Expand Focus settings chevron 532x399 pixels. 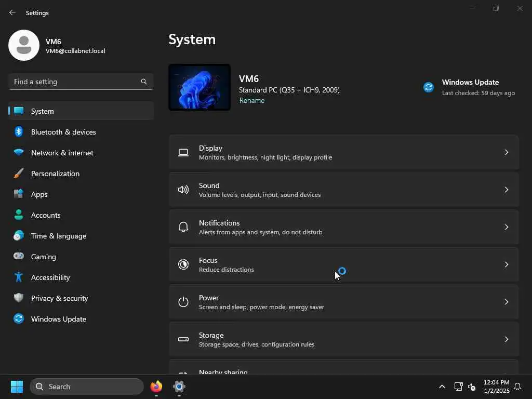tap(506, 264)
